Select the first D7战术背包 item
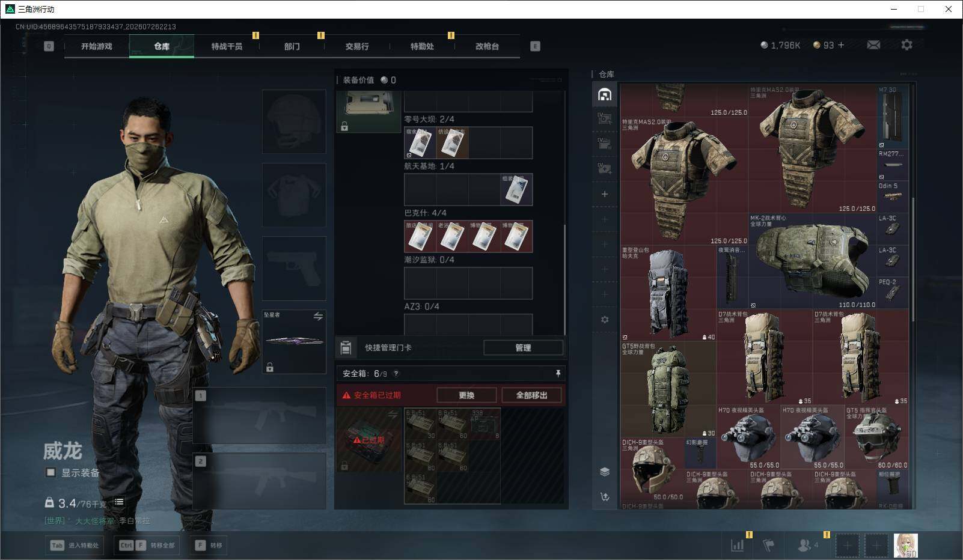The image size is (963, 560). (764, 358)
